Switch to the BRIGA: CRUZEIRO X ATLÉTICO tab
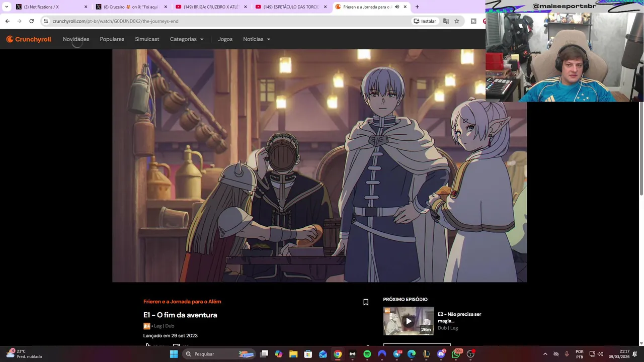Viewport: 644px width, 362px height. 210,7
